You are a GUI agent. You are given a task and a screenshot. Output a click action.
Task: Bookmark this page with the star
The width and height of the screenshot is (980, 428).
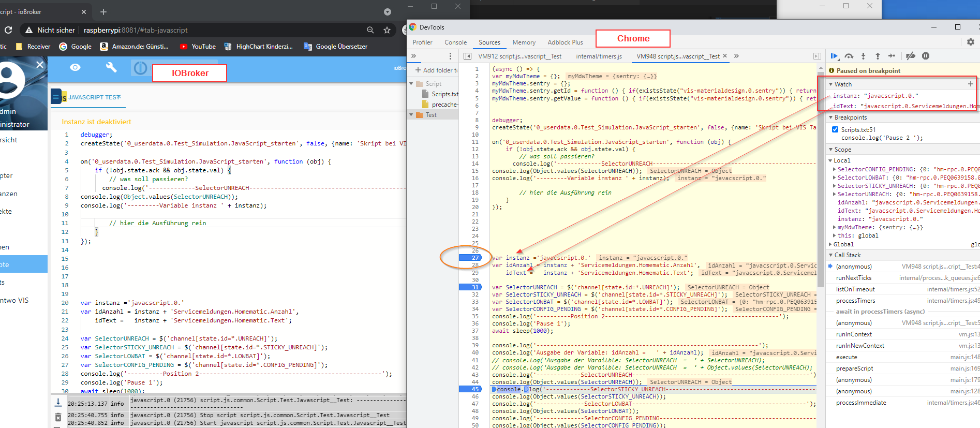[x=387, y=30]
